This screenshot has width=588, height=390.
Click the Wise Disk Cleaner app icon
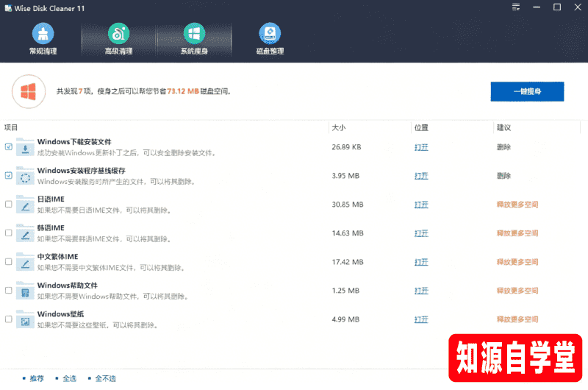8,8
